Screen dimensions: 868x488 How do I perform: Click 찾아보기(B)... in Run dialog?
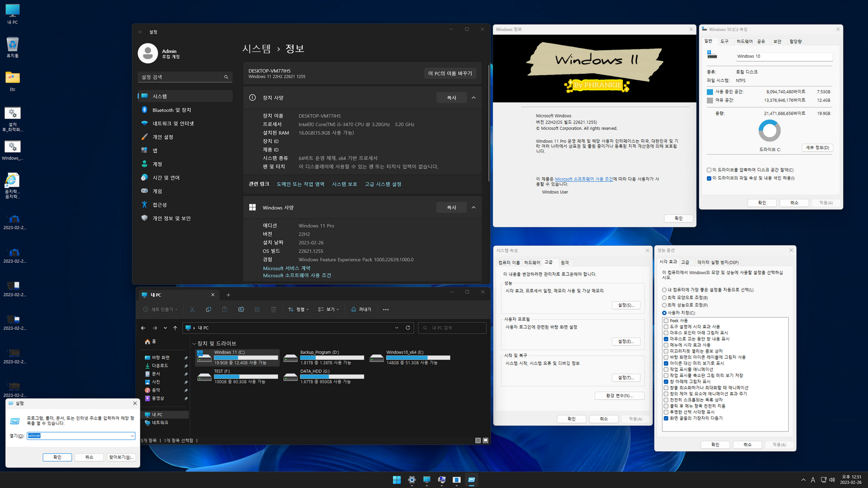pyautogui.click(x=121, y=457)
